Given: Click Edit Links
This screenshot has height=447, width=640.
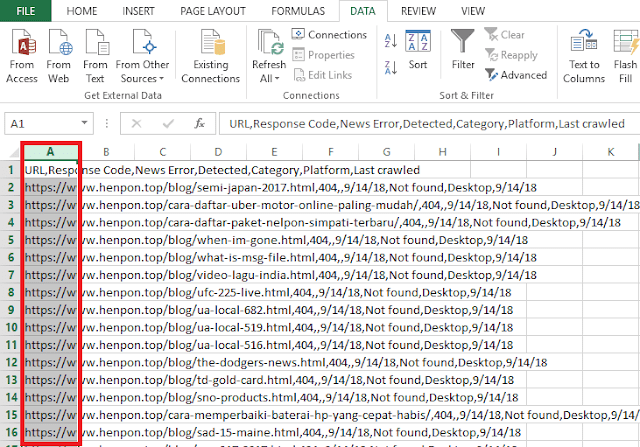Looking at the screenshot, I should click(x=322, y=75).
